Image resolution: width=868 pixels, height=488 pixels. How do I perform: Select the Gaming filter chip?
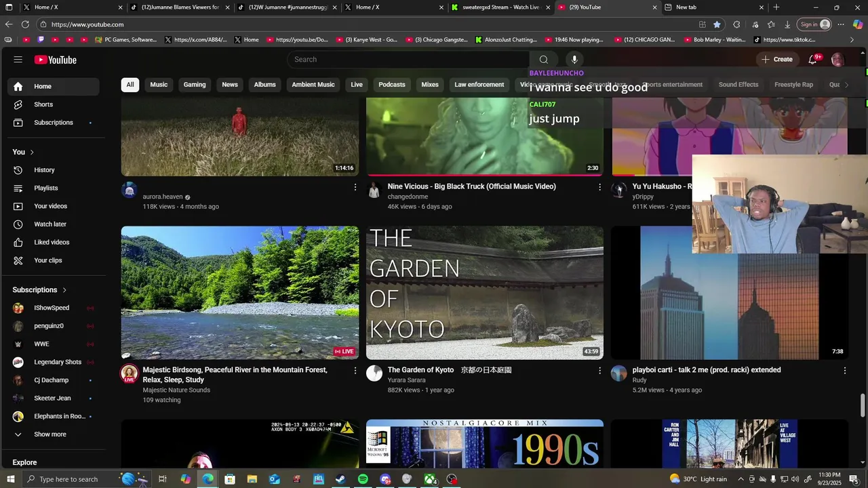point(195,85)
